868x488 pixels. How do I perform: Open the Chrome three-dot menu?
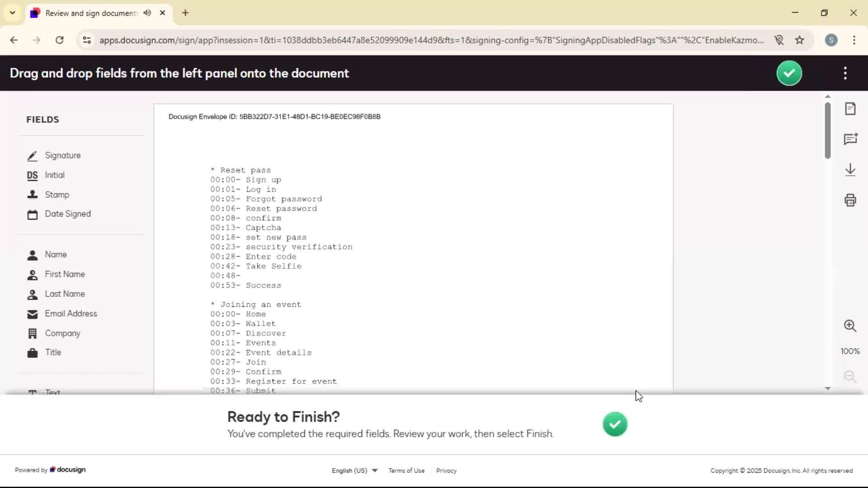point(854,40)
